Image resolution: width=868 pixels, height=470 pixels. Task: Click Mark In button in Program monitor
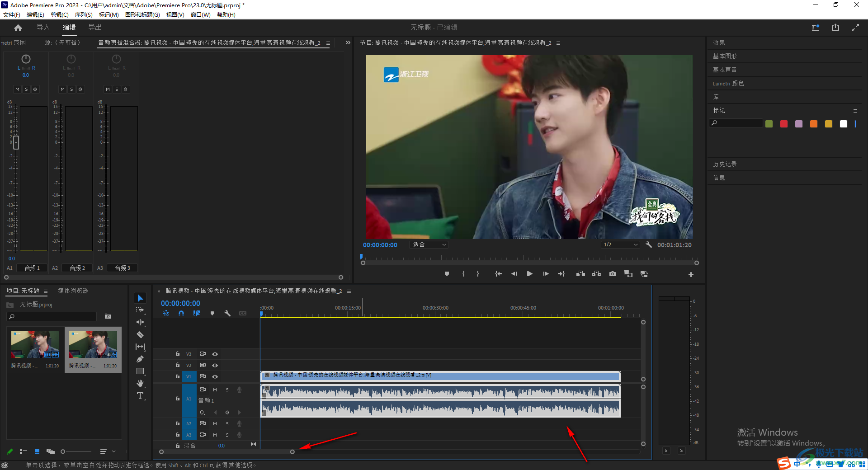pyautogui.click(x=463, y=274)
